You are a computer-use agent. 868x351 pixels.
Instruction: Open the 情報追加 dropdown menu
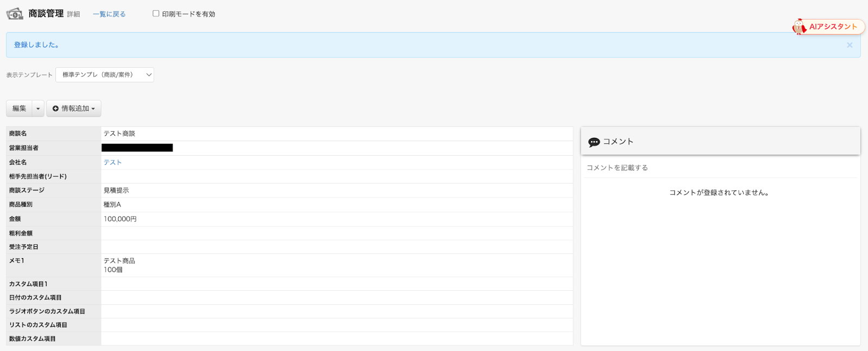click(x=74, y=109)
